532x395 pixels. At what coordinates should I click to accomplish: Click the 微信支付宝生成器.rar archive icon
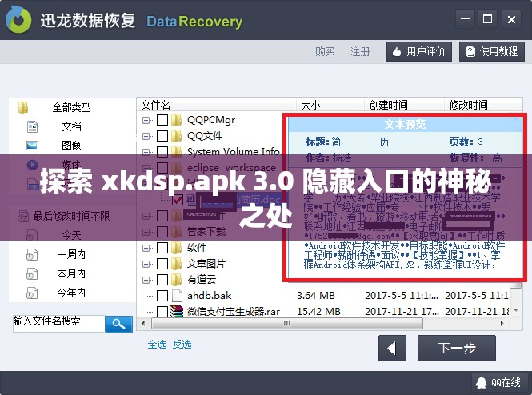[177, 311]
